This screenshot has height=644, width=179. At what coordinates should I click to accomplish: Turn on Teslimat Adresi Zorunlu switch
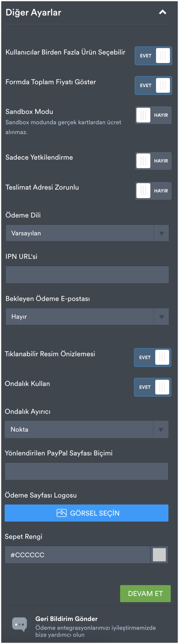(x=153, y=191)
